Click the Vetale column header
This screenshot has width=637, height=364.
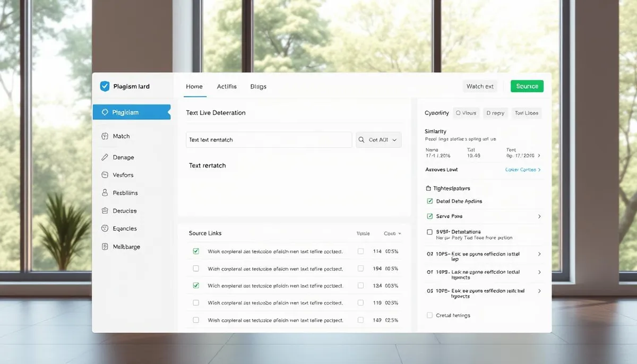(x=363, y=233)
